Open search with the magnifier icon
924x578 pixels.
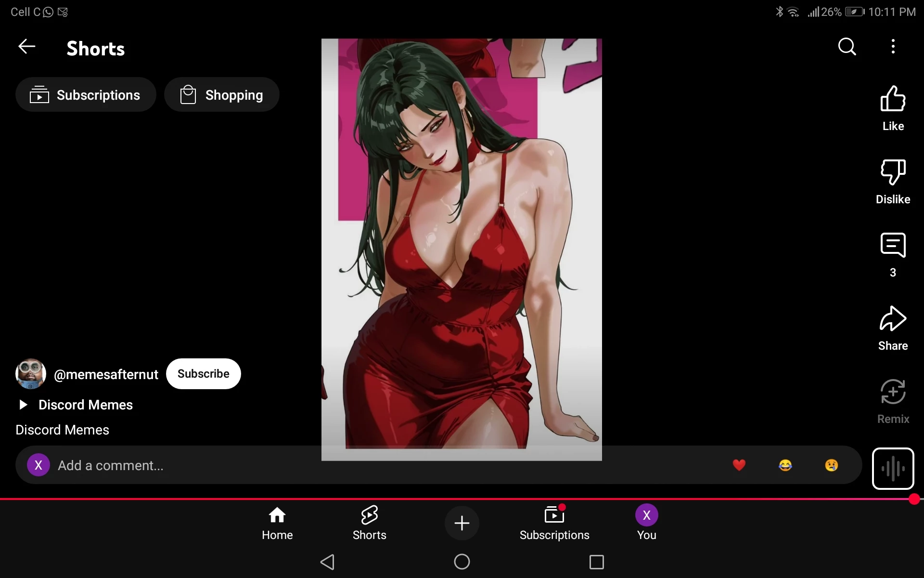pyautogui.click(x=847, y=47)
